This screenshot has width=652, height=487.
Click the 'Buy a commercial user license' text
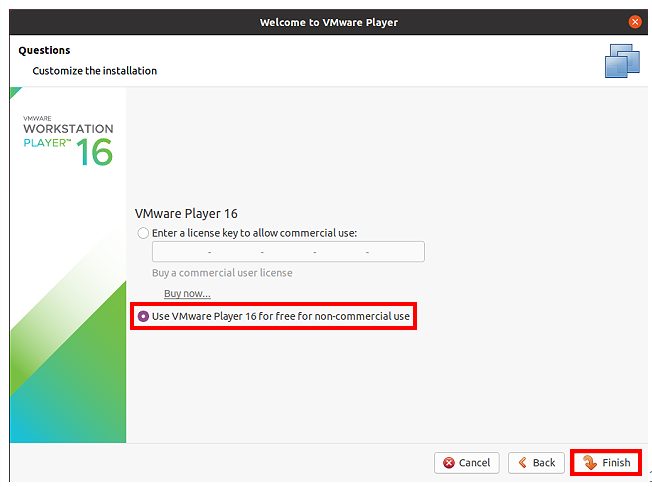222,273
